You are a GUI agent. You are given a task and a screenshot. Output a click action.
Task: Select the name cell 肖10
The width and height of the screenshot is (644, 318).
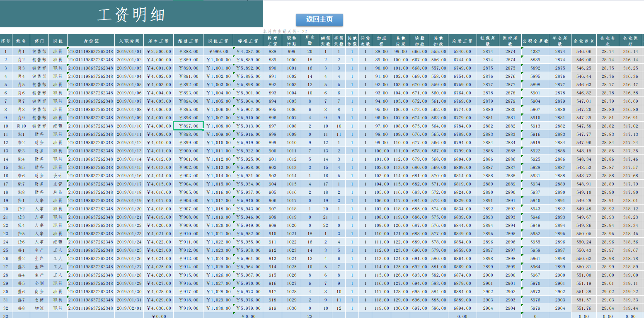click(21, 126)
